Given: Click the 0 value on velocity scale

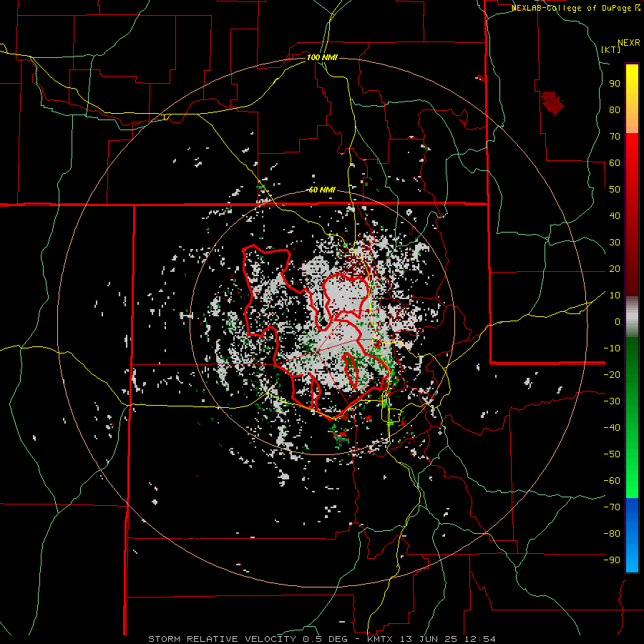Looking at the screenshot, I should [x=618, y=321].
